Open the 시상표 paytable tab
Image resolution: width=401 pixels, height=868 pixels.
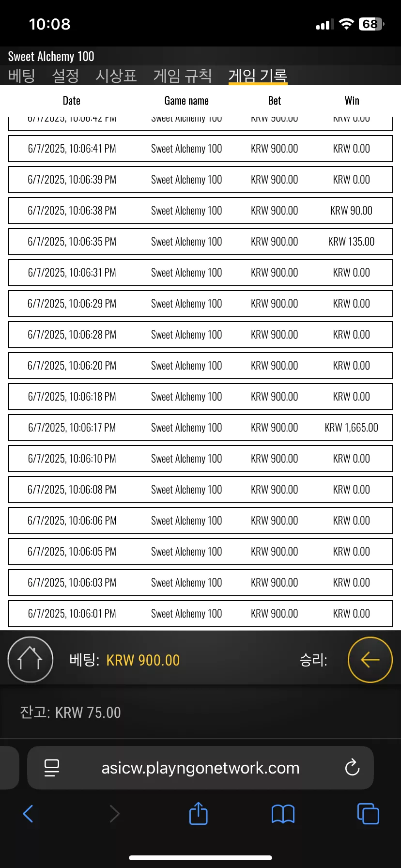(x=116, y=76)
